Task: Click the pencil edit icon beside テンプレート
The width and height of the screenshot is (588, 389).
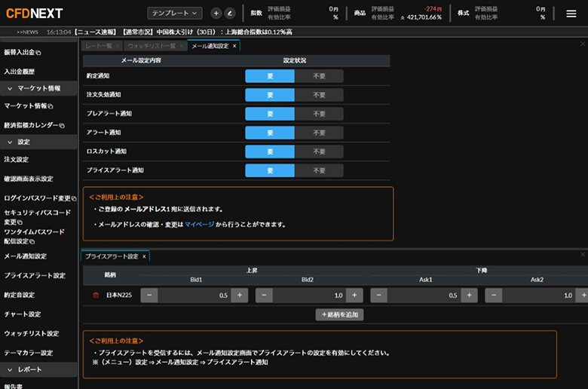Action: pos(229,13)
